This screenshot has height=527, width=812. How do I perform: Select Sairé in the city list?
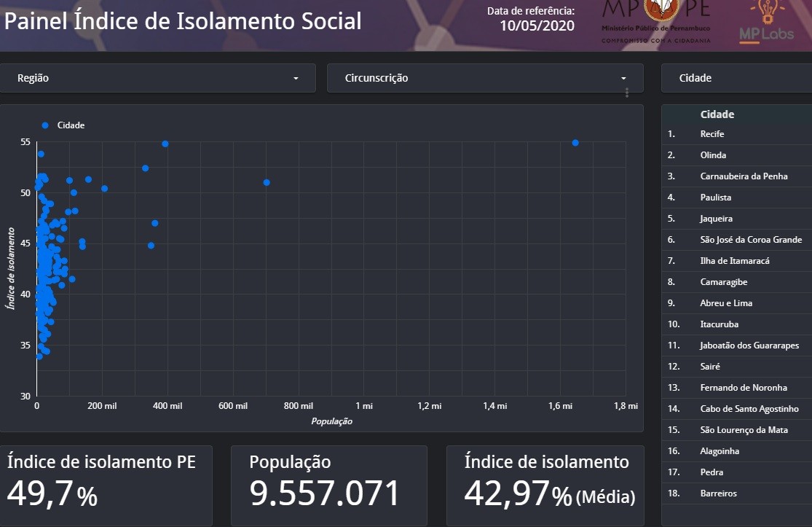(x=736, y=367)
